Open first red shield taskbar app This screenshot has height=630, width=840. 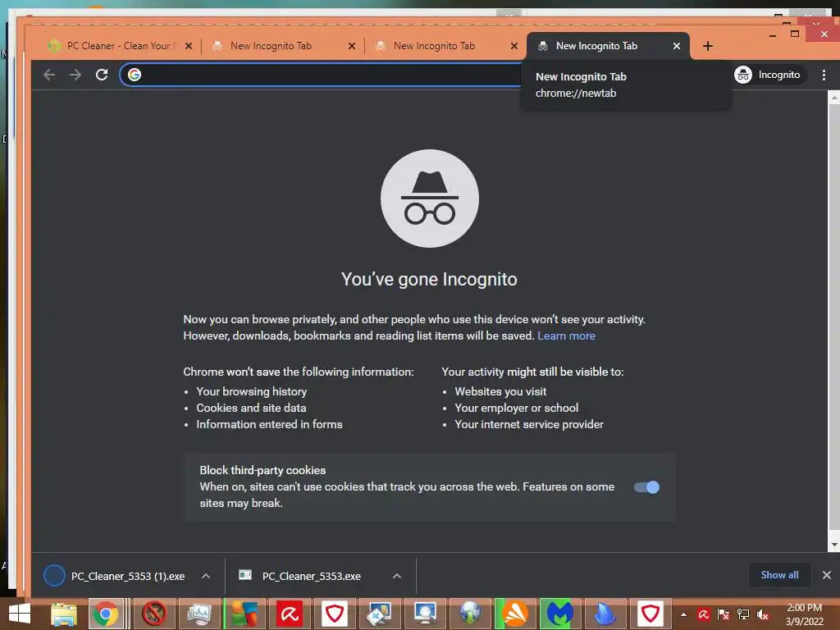click(335, 614)
